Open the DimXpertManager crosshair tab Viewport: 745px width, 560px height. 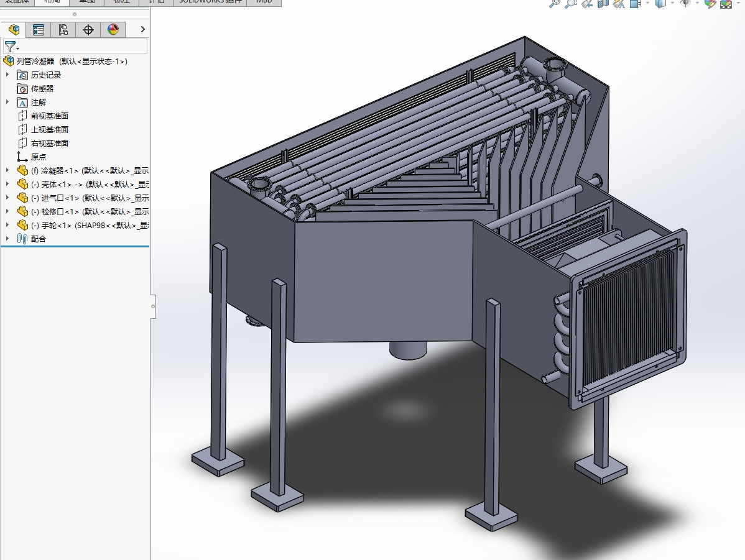(88, 30)
